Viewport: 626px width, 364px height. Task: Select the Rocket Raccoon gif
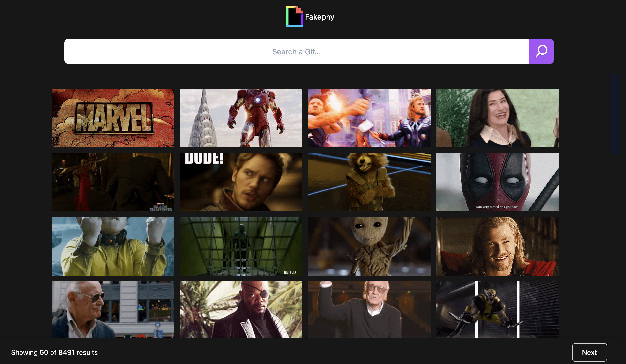369,182
